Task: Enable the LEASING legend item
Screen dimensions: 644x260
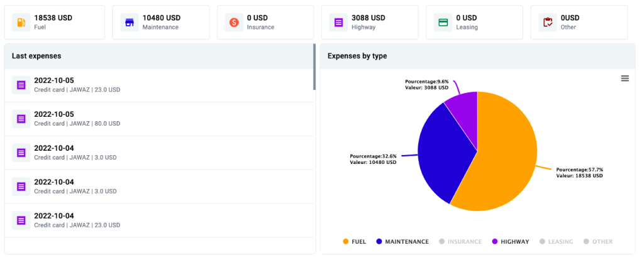Action: coord(556,242)
